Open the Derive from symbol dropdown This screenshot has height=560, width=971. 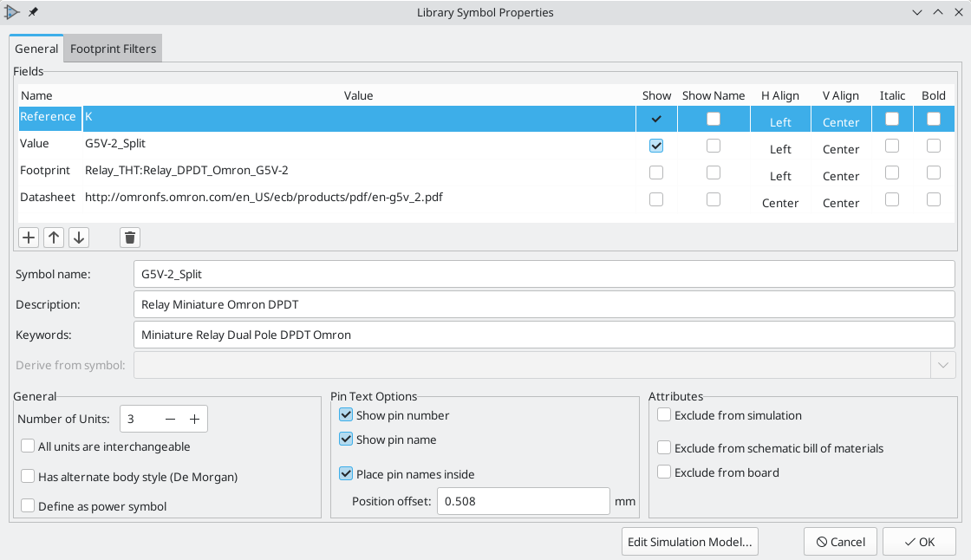coord(942,365)
